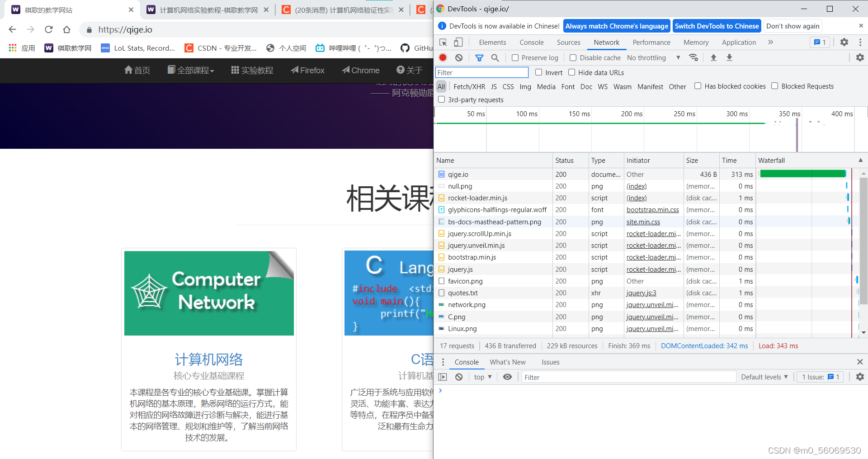This screenshot has height=459, width=868.
Task: Click the export HAR download icon
Action: coord(729,57)
